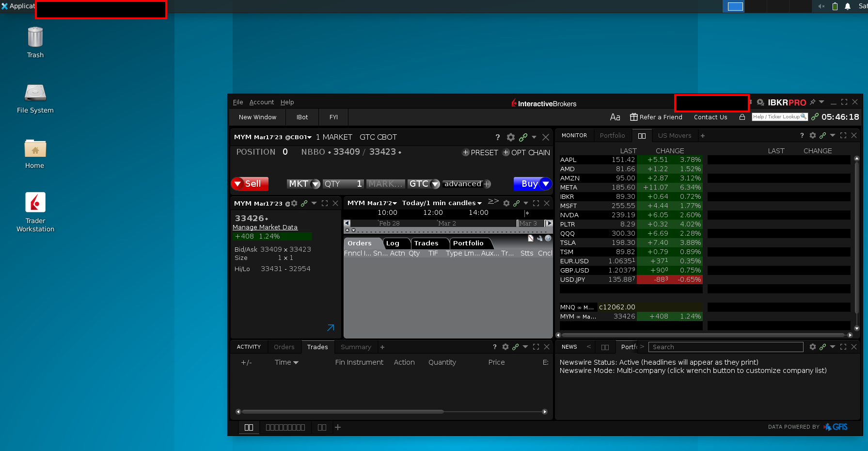Click the New Window button
The width and height of the screenshot is (868, 451).
[257, 117]
